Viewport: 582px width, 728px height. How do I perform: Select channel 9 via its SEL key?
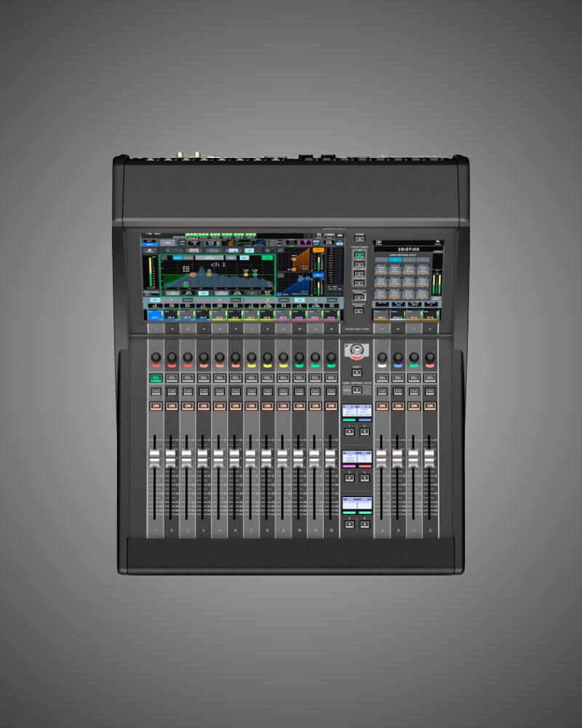283,378
